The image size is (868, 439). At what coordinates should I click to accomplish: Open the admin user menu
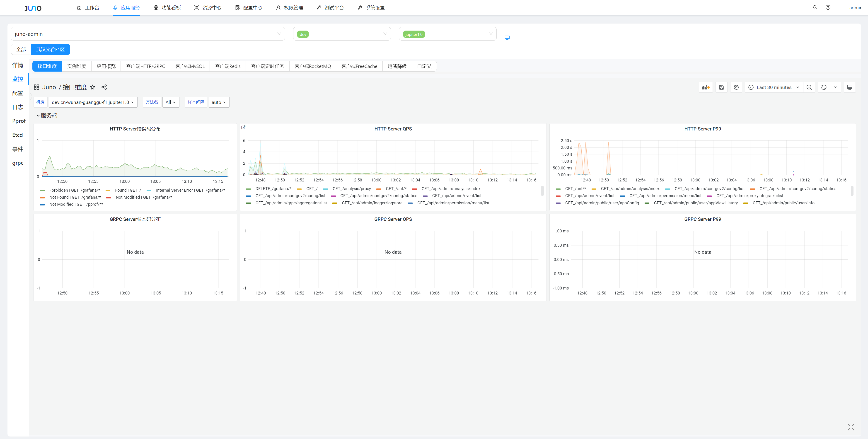tap(856, 8)
